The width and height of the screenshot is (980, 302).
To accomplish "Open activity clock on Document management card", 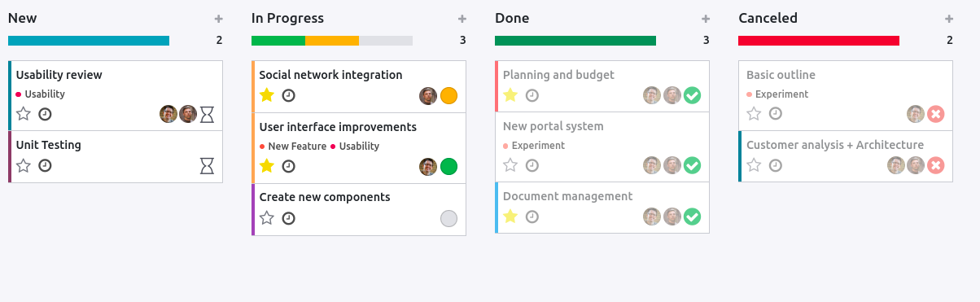I will tap(532, 217).
